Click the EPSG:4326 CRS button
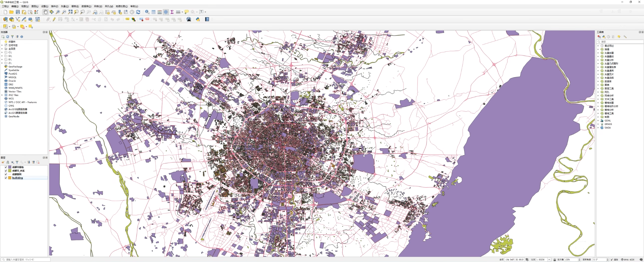 pos(628,260)
